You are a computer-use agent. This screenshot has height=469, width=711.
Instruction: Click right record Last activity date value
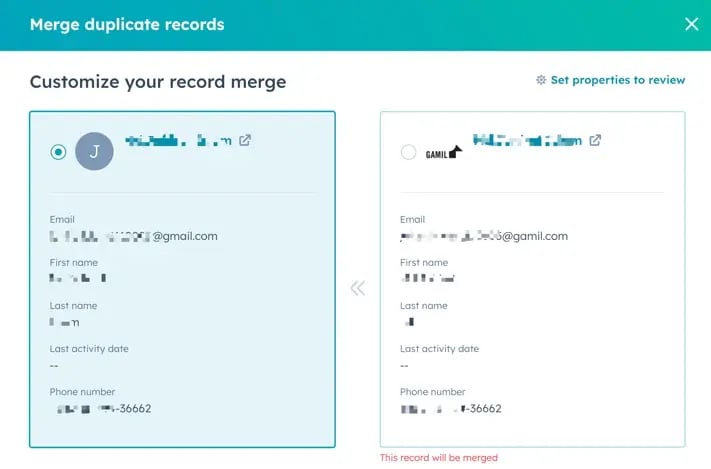pyautogui.click(x=404, y=366)
